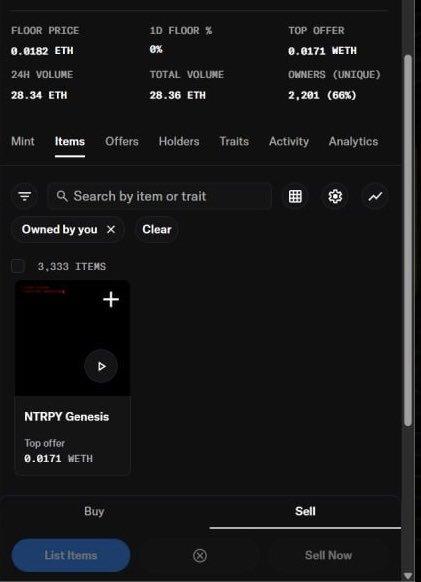The height and width of the screenshot is (582, 421).
Task: Select the Items tab
Action: (70, 141)
